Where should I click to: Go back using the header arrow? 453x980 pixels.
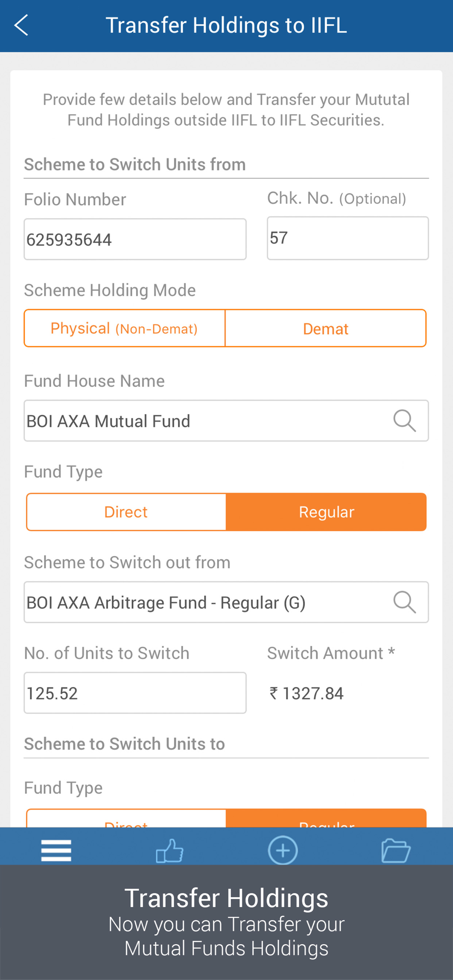pos(21,25)
